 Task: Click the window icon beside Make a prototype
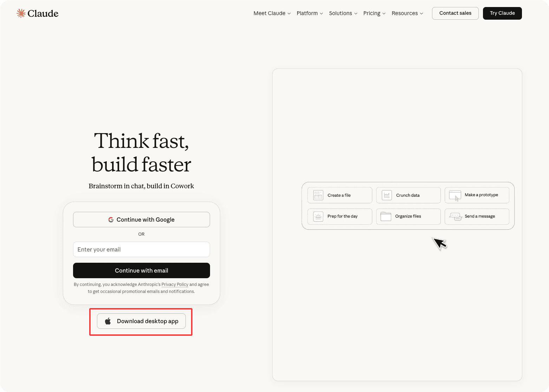pyautogui.click(x=455, y=195)
